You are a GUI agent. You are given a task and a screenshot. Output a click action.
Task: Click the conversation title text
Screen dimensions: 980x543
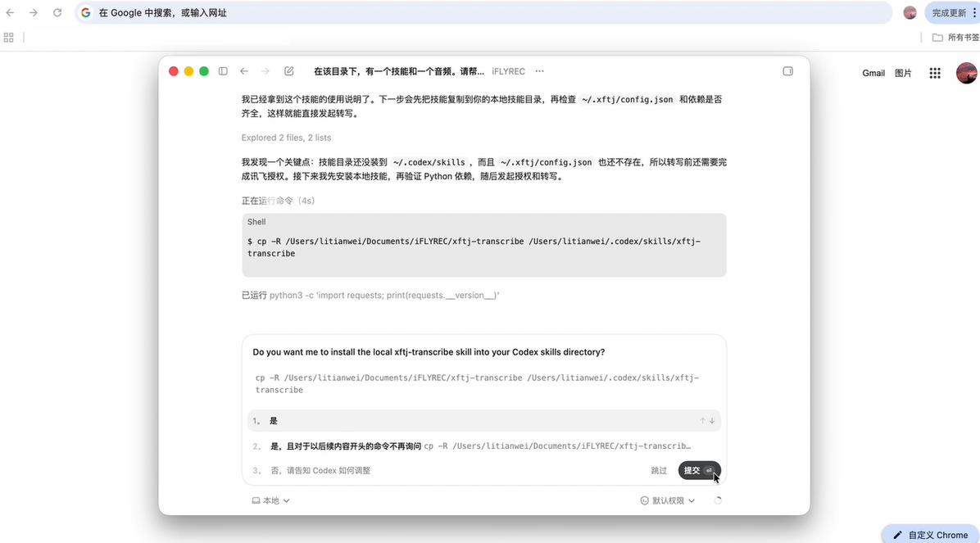point(399,71)
